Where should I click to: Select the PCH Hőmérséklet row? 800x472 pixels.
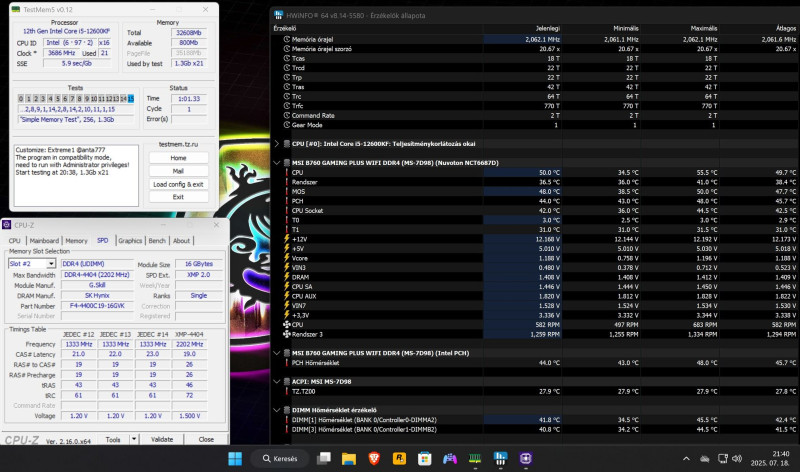[x=535, y=363]
